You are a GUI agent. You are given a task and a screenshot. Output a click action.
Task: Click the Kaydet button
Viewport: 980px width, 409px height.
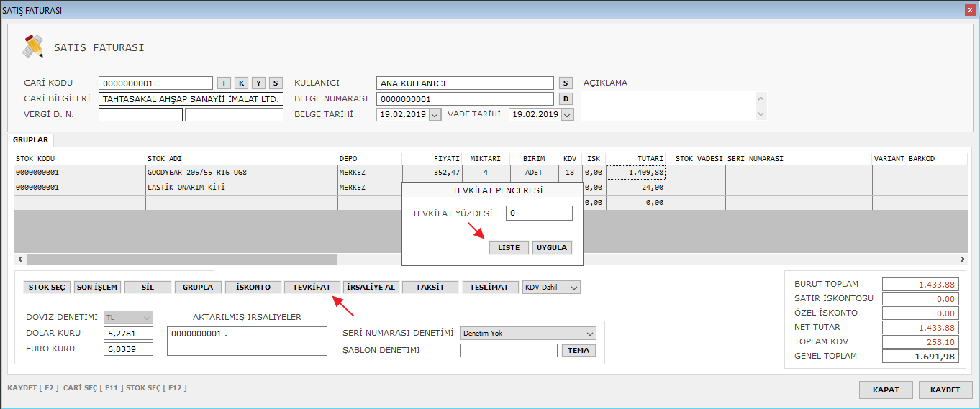(x=945, y=390)
